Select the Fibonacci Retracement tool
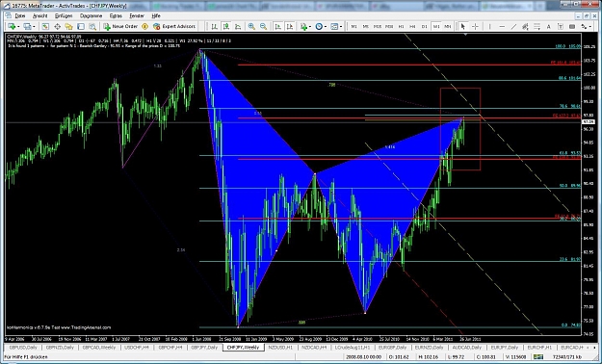The image size is (602, 364). [x=537, y=27]
